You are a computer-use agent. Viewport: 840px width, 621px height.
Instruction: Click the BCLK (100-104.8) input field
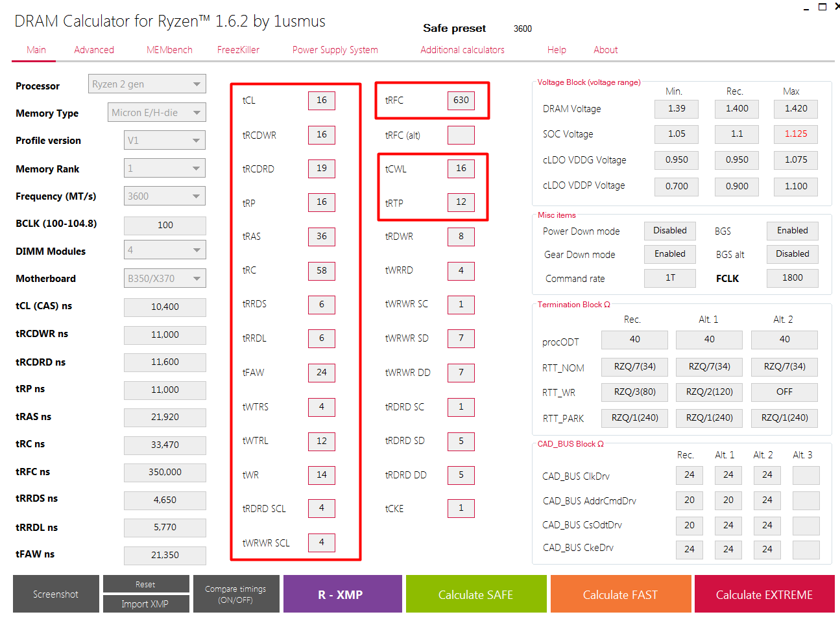[165, 225]
